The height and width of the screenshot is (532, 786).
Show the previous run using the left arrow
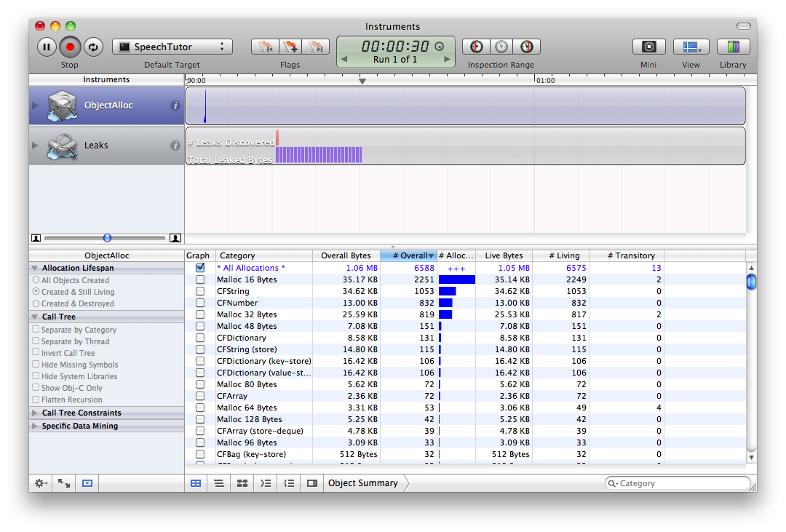(x=344, y=59)
